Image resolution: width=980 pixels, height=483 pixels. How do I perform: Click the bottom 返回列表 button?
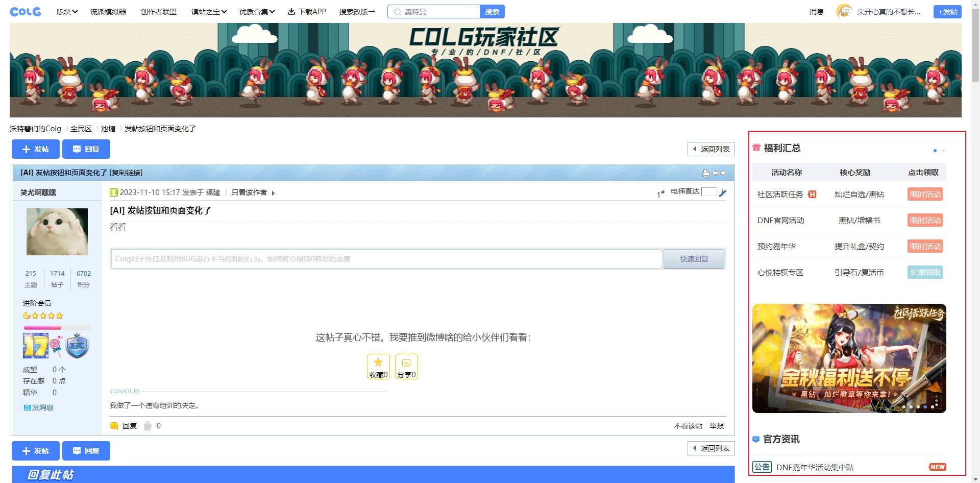[711, 448]
